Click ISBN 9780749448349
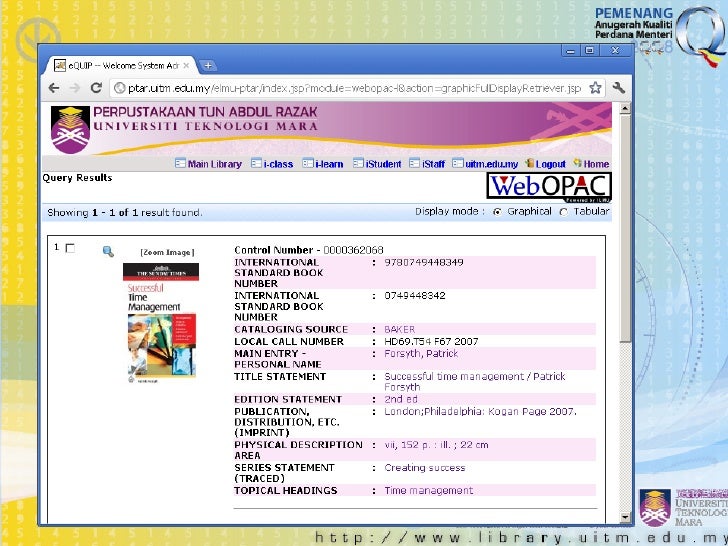Screen dimensions: 728x546 pyautogui.click(x=423, y=262)
